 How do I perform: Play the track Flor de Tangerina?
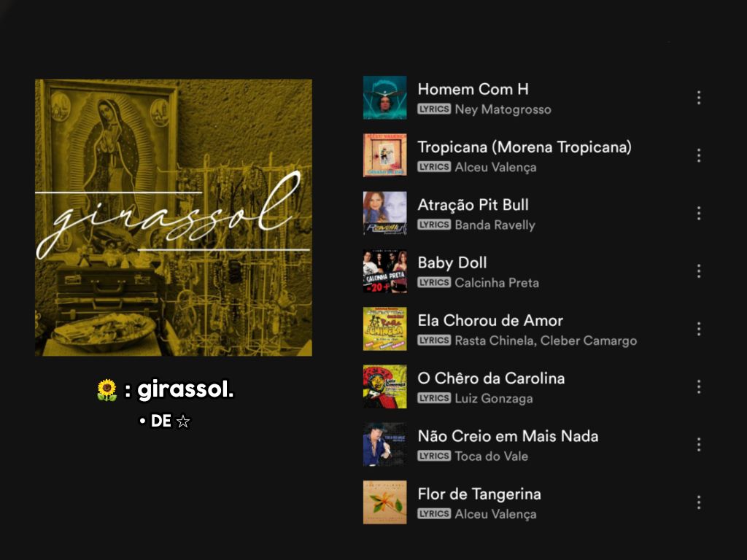coord(479,494)
